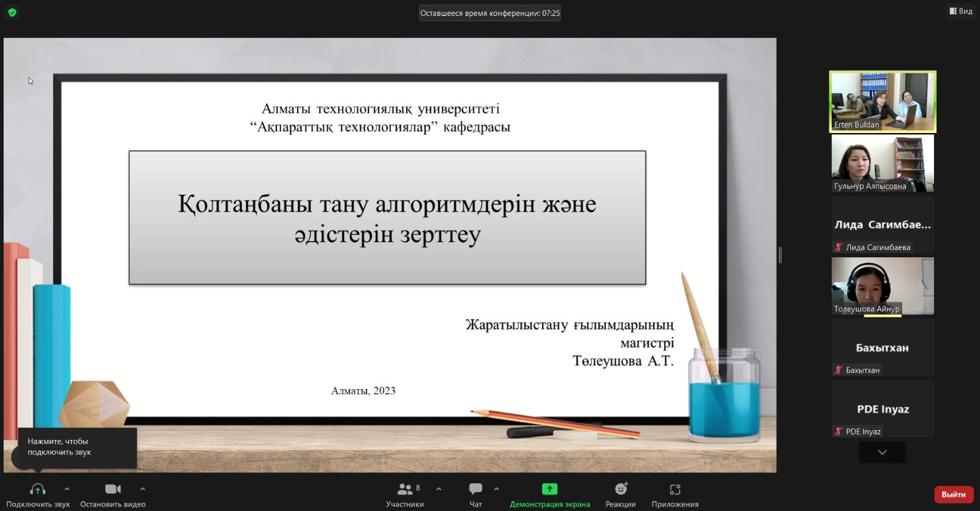Click the divider handle beside shared screen
980x511 pixels.
tap(780, 255)
